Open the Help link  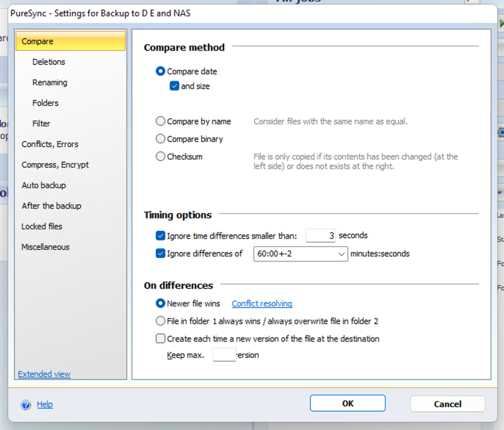pyautogui.click(x=45, y=404)
